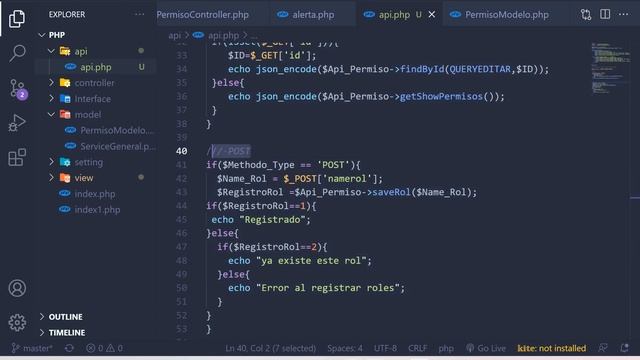Click the feedback icon in status bar

click(603, 348)
